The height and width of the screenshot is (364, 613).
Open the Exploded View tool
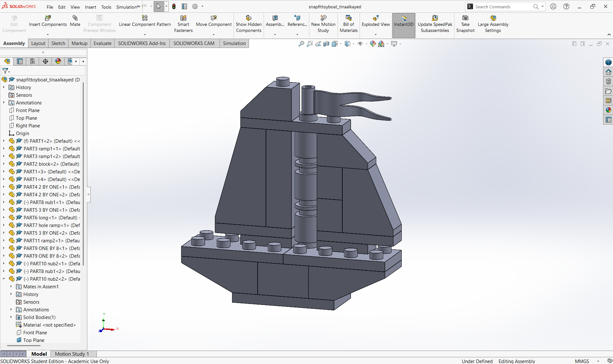coord(376,18)
